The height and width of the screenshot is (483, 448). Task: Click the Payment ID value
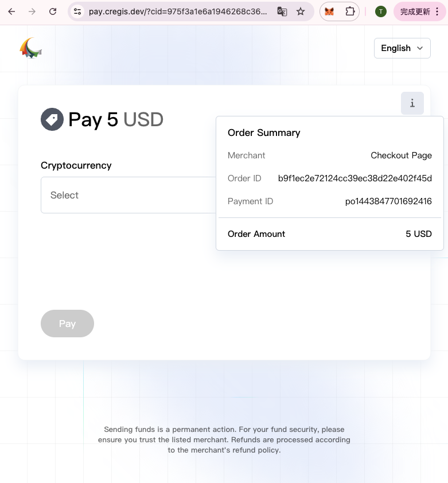tap(388, 201)
